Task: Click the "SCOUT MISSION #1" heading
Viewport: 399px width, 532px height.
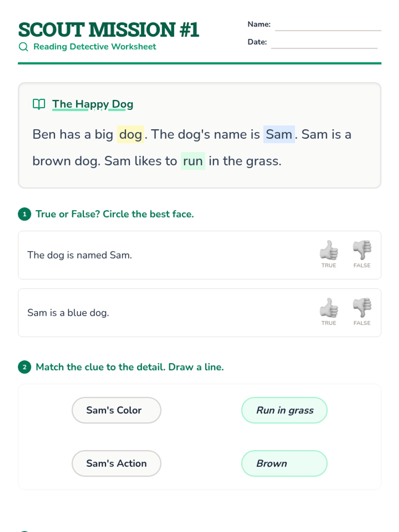Action: click(x=109, y=30)
